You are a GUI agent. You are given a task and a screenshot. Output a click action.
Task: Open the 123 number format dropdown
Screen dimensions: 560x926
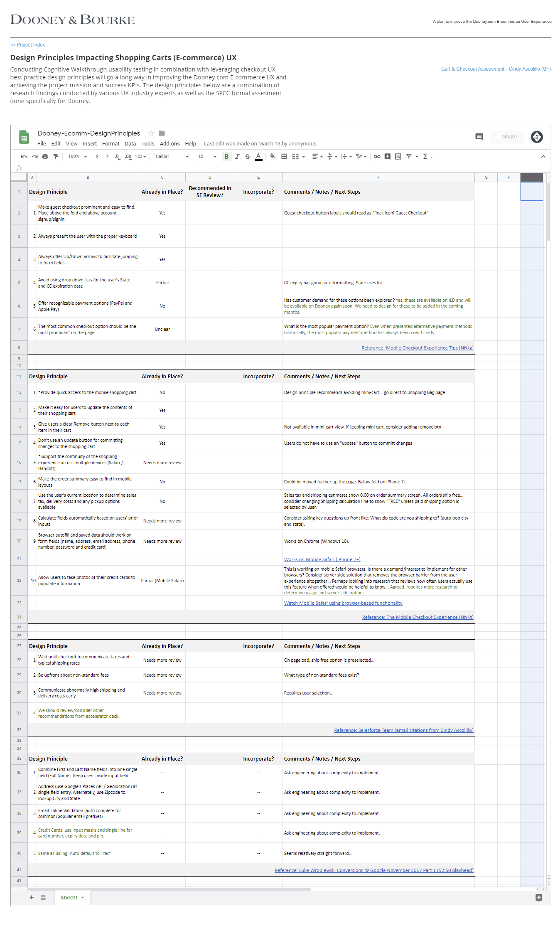pyautogui.click(x=140, y=157)
